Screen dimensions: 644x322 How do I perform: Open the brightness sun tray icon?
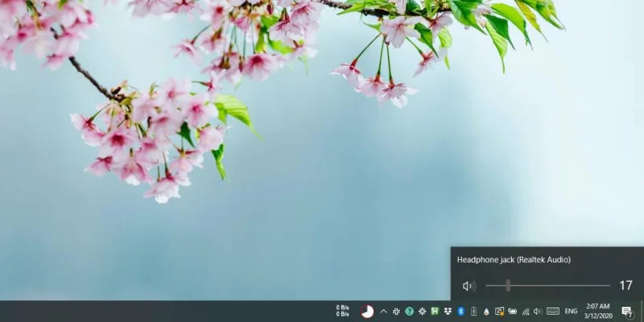422,312
